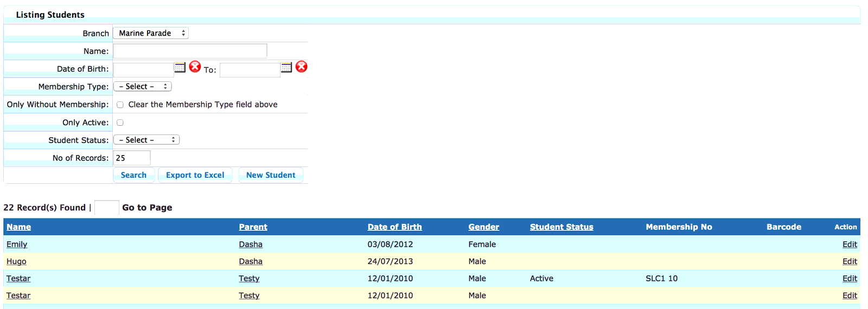
Task: Sort by Student Status column header
Action: pyautogui.click(x=561, y=227)
